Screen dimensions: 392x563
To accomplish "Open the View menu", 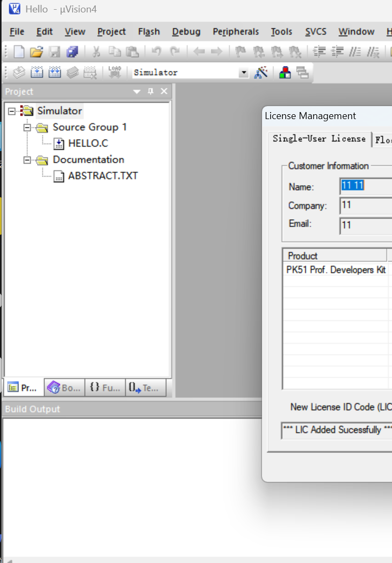I will (75, 31).
